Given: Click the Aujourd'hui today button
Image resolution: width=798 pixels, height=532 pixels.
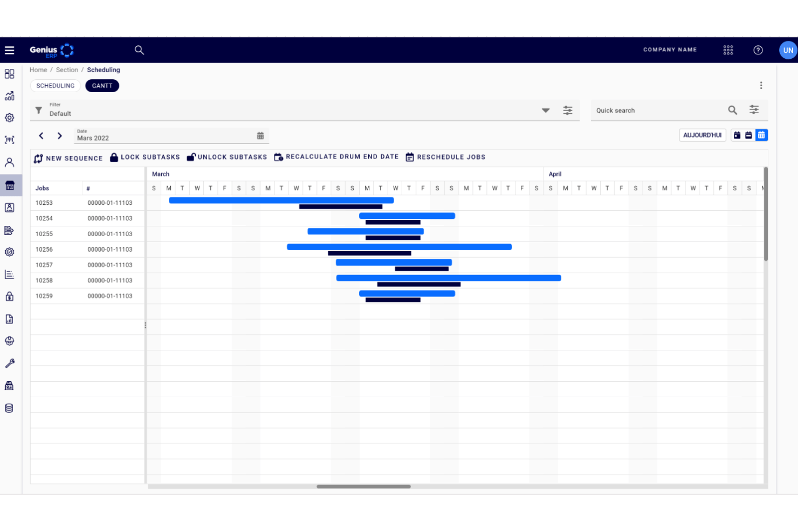Looking at the screenshot, I should [x=702, y=135].
